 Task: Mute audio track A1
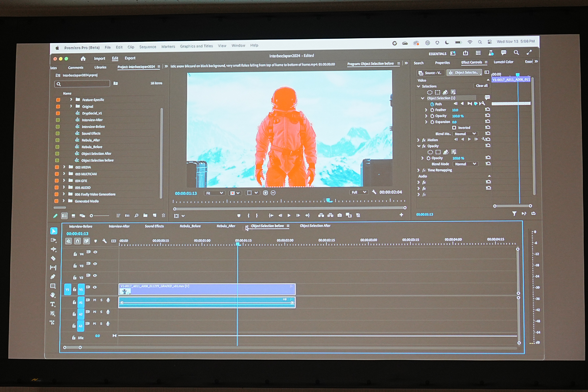tap(94, 300)
